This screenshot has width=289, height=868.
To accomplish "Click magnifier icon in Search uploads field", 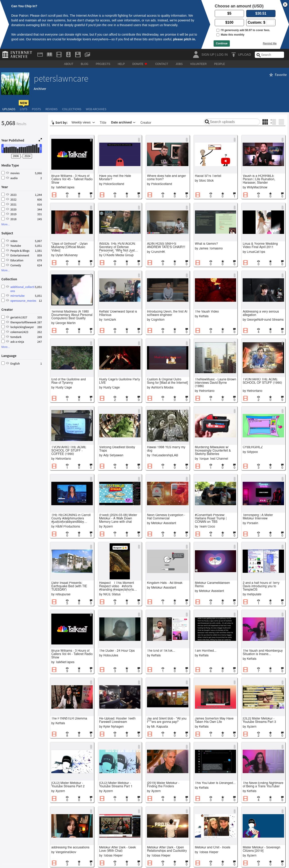I will tap(207, 122).
